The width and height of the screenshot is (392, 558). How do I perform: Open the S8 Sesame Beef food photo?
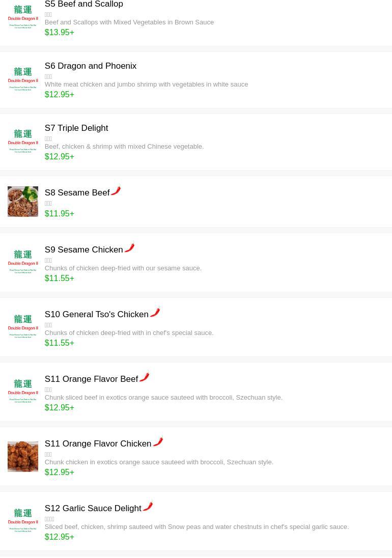click(x=23, y=202)
